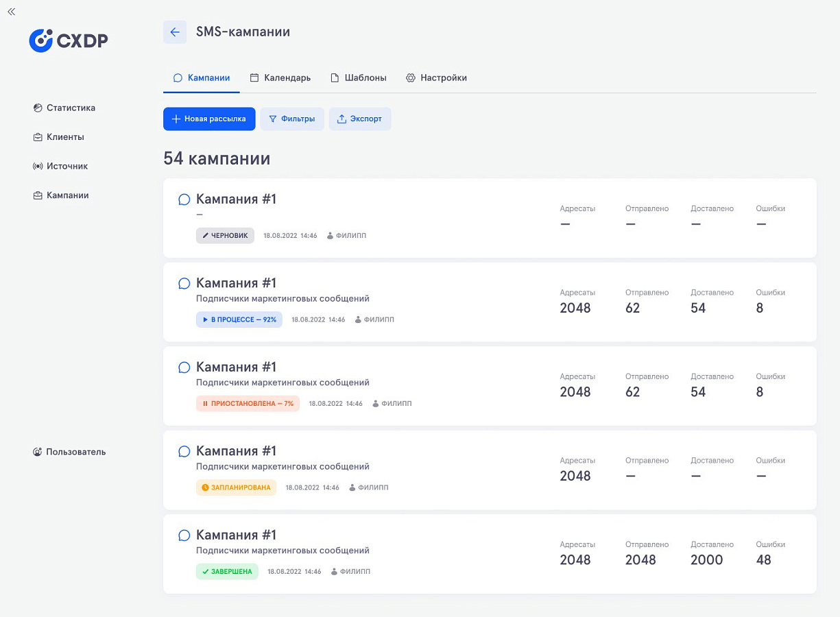This screenshot has width=840, height=617.
Task: Open the scheduled campaign Кампания #1 title
Action: point(236,451)
